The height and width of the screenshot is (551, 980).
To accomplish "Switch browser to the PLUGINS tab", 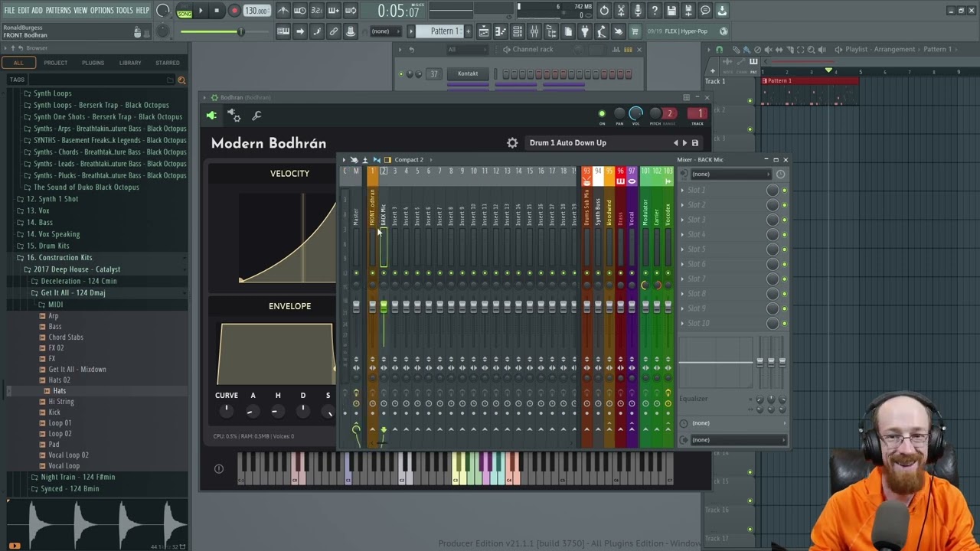I will point(93,63).
